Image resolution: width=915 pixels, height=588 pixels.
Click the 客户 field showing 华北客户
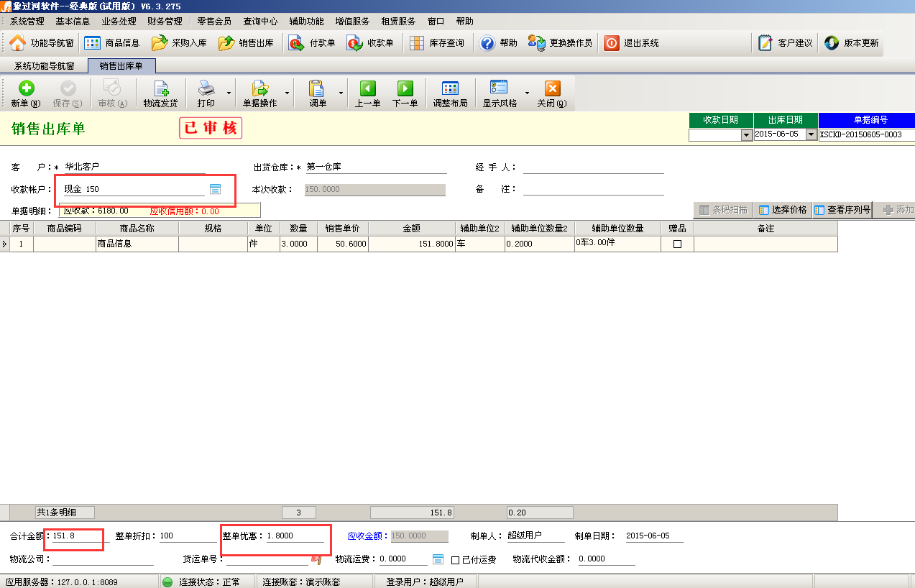(x=134, y=167)
